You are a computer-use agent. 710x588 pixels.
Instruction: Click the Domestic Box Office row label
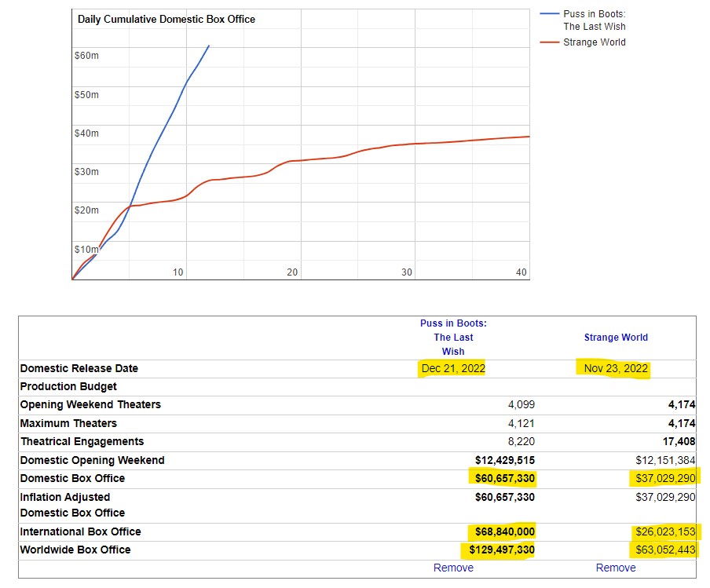point(72,478)
